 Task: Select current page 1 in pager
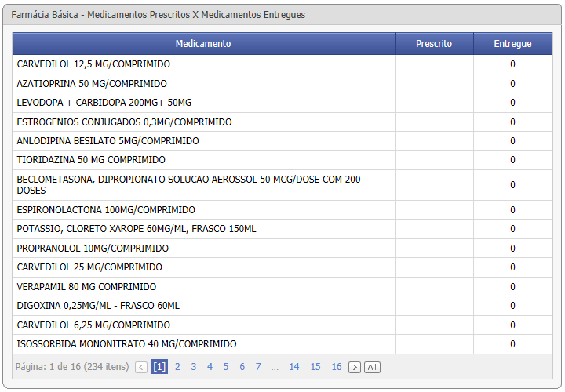point(159,367)
